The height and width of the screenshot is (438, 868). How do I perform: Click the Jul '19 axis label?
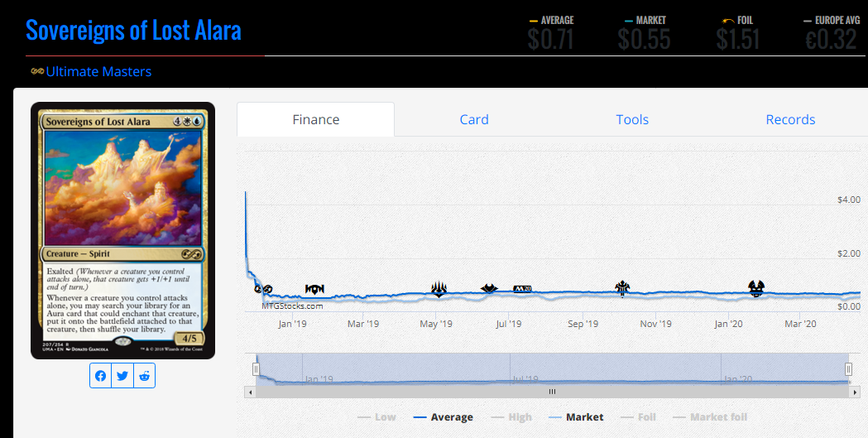point(509,324)
